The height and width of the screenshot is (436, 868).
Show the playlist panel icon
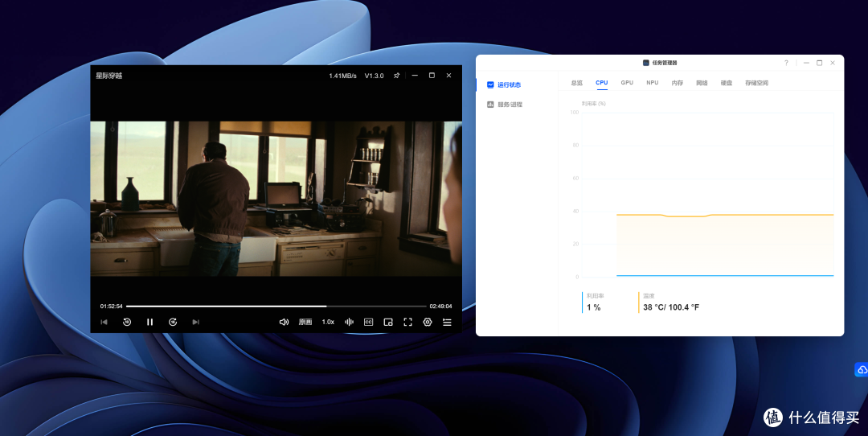pyautogui.click(x=447, y=322)
